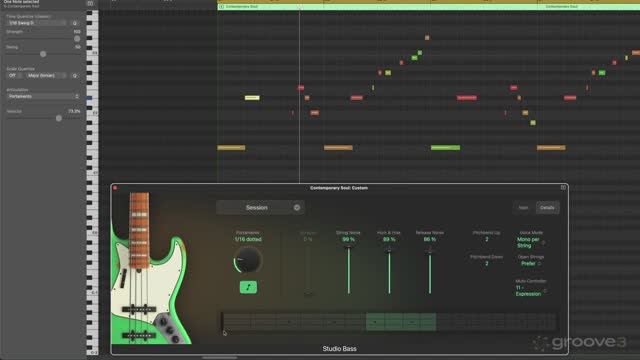Click the Strength value 100
The width and height of the screenshot is (640, 360).
[x=77, y=31]
